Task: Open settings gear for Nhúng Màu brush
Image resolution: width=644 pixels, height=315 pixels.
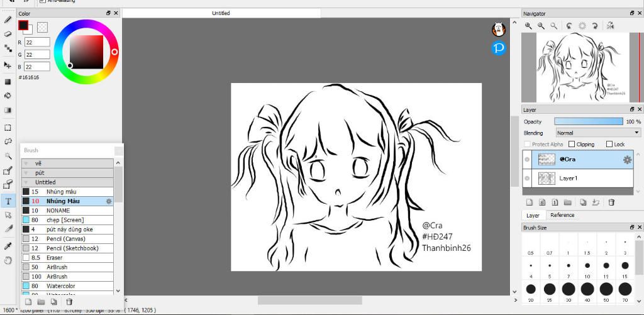Action: (109, 201)
